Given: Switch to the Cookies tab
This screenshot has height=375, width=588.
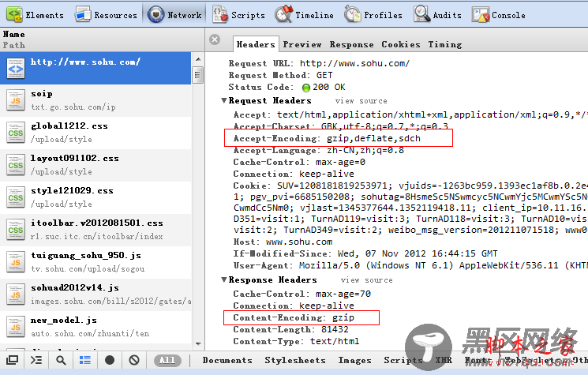Looking at the screenshot, I should (x=401, y=44).
